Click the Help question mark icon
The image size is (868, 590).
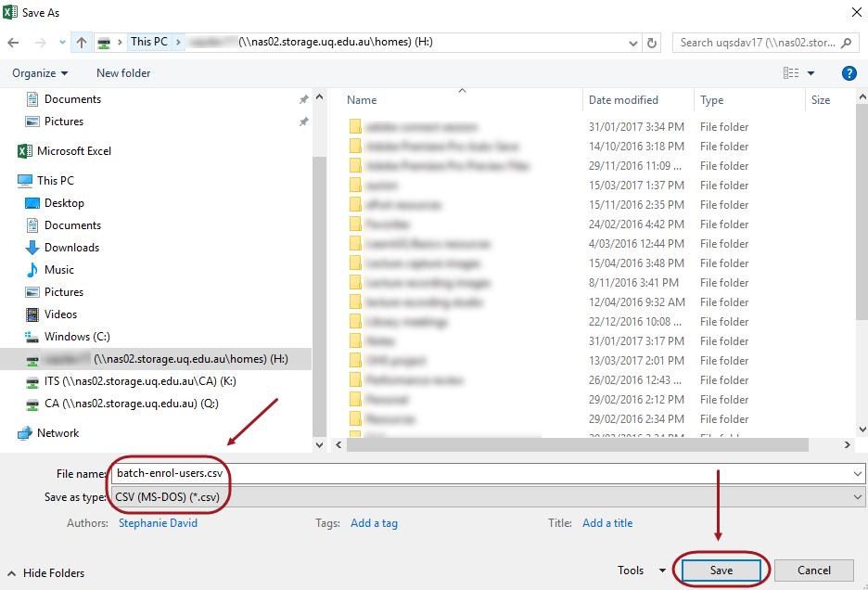849,73
